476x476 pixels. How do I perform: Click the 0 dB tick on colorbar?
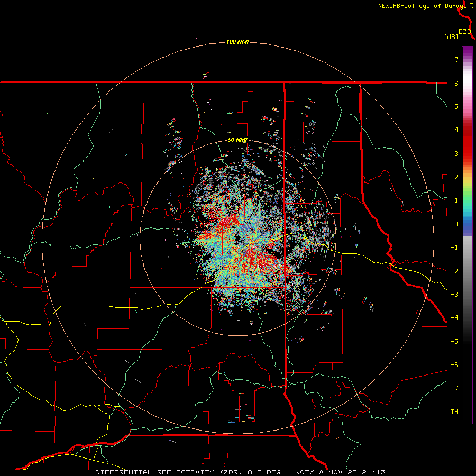click(x=456, y=224)
